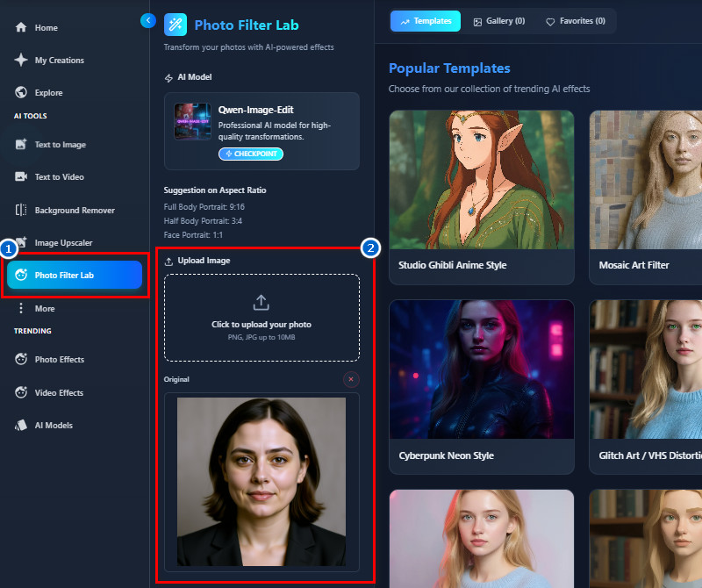Click the Home icon in sidebar
Viewport: 702px width, 588px height.
click(x=21, y=28)
